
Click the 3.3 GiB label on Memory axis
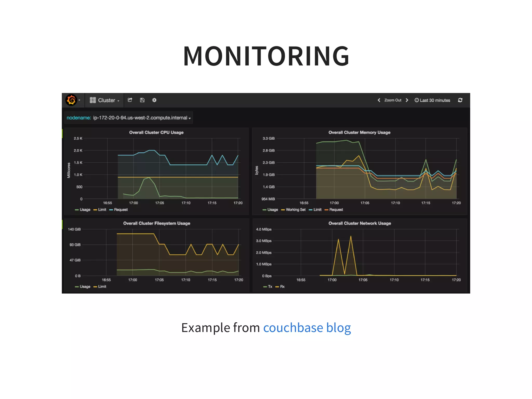(x=269, y=138)
